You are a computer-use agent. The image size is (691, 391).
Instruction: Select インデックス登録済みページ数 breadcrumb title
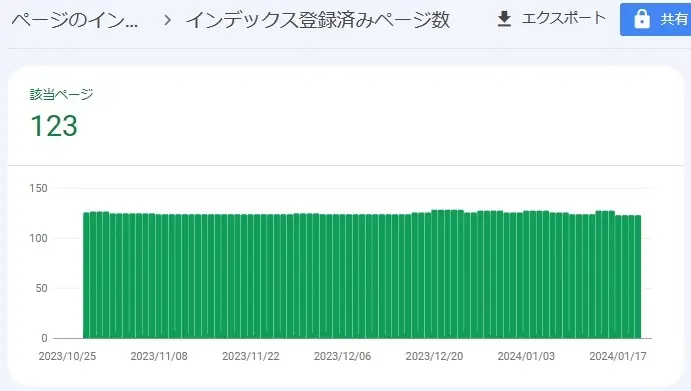tap(318, 20)
